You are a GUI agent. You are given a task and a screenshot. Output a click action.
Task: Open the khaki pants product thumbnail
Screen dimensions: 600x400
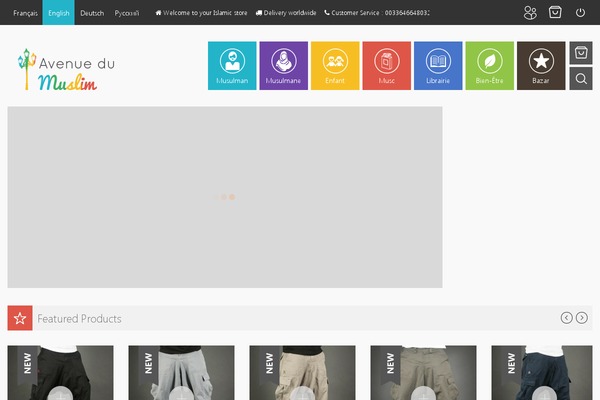tap(423, 373)
